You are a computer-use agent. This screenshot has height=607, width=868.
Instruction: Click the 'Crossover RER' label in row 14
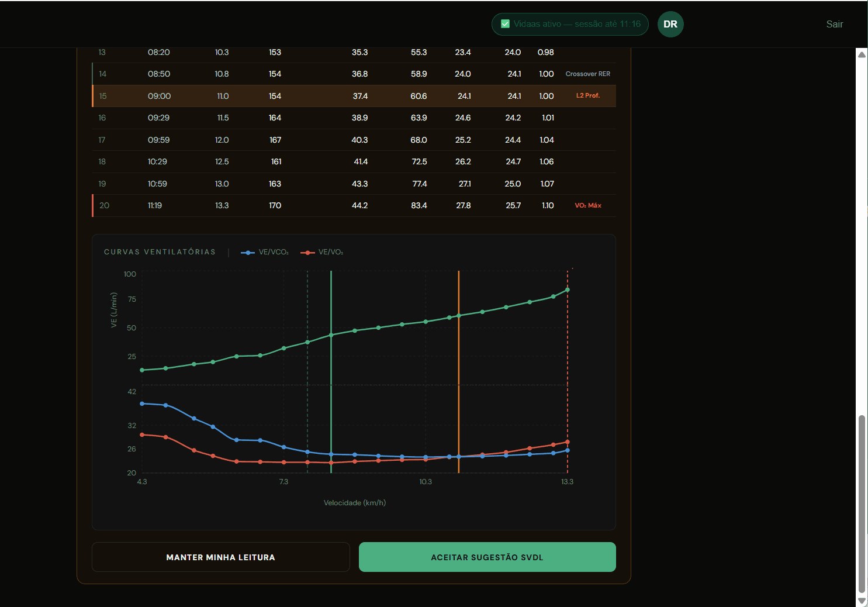click(x=588, y=74)
